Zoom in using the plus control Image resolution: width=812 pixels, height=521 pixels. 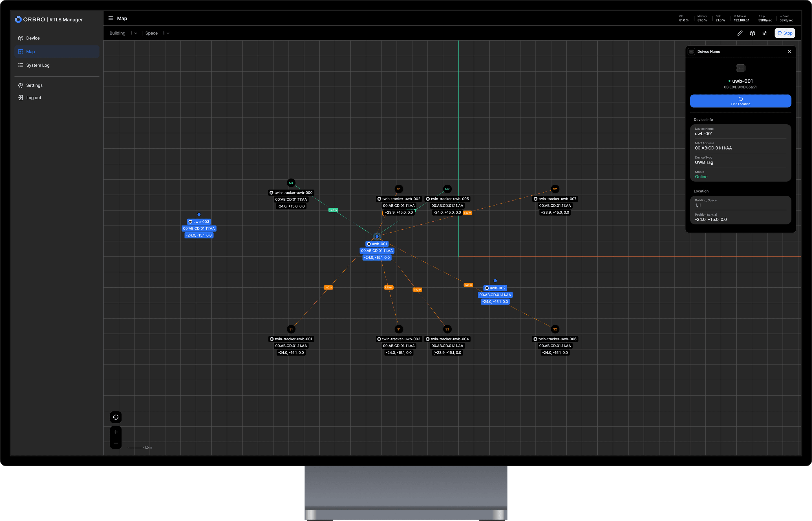coord(116,432)
